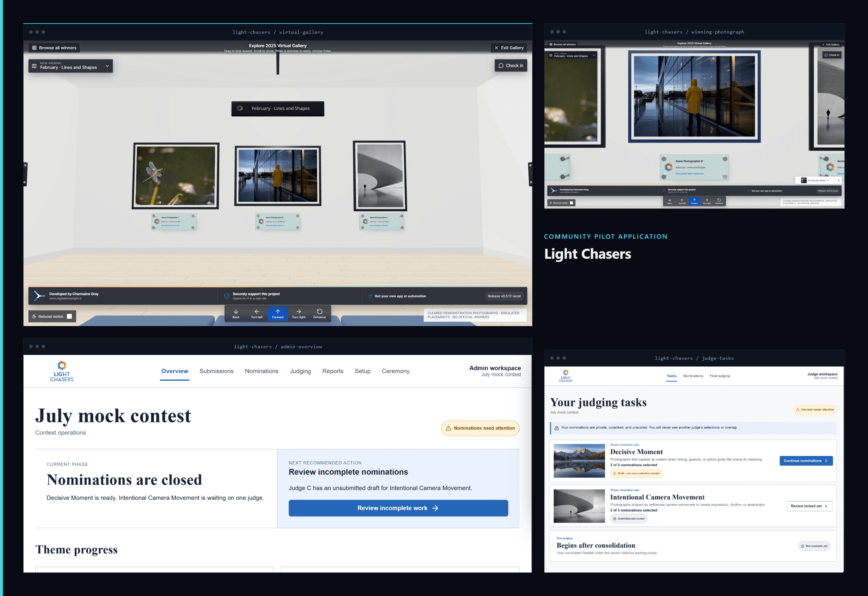Click Forward arrow in virtual-gallery window

tap(278, 314)
